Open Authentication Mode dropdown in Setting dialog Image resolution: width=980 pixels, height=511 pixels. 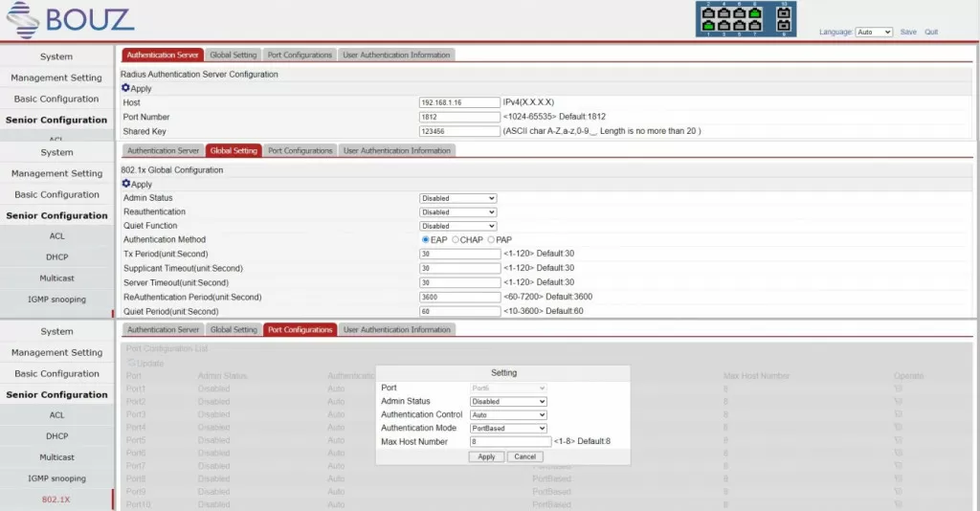[509, 429]
